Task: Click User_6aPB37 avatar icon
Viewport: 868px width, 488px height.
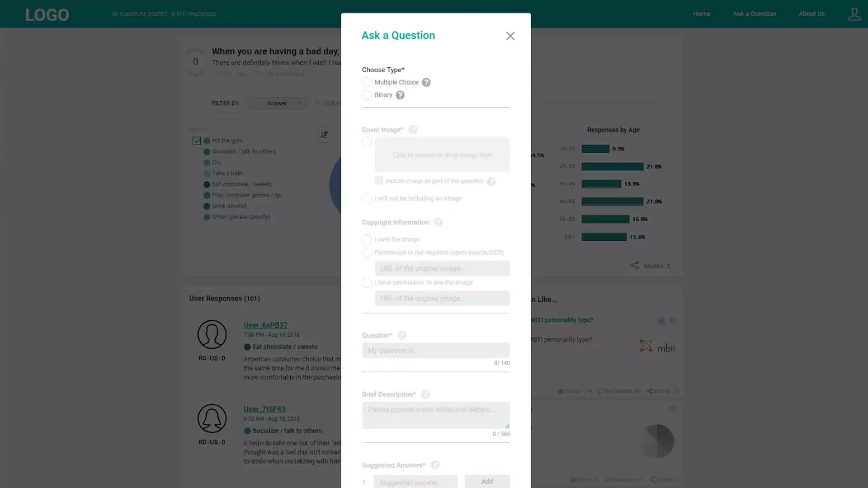Action: (212, 334)
